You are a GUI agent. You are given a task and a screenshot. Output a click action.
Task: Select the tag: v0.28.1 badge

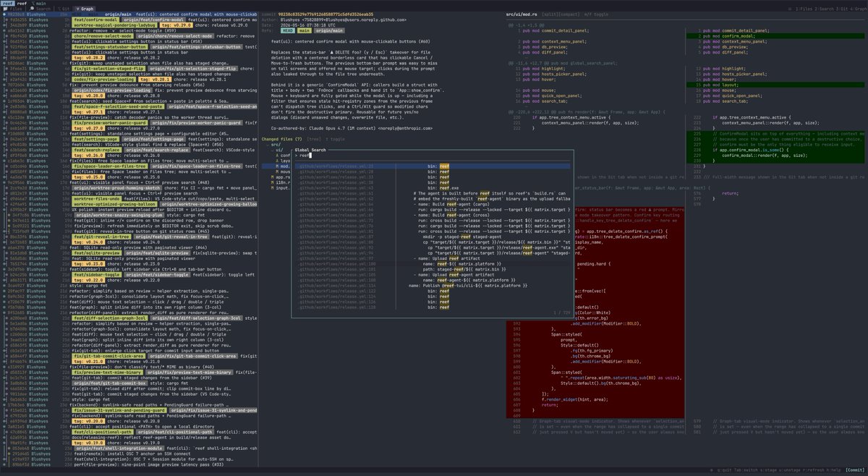coord(155,80)
